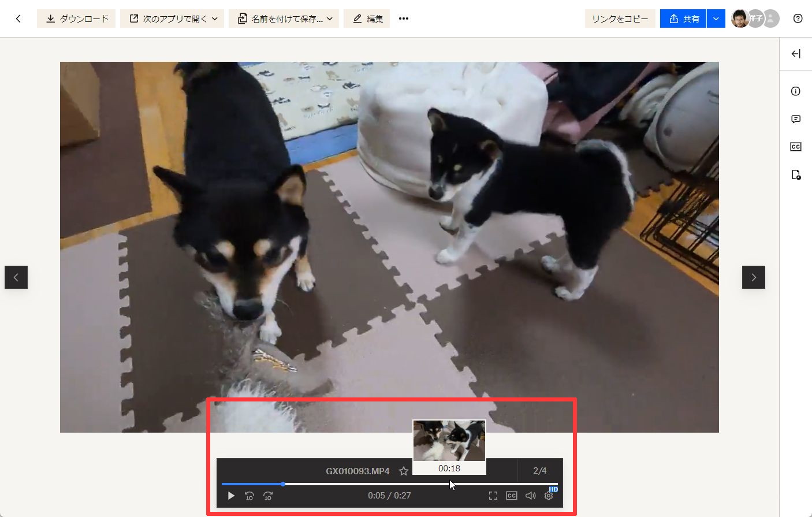Collapse the right sidebar panel
Image resolution: width=812 pixels, height=517 pixels.
(x=796, y=54)
